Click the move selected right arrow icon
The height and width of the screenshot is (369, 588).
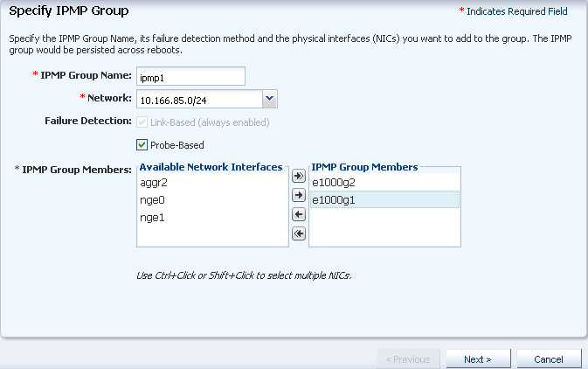299,195
